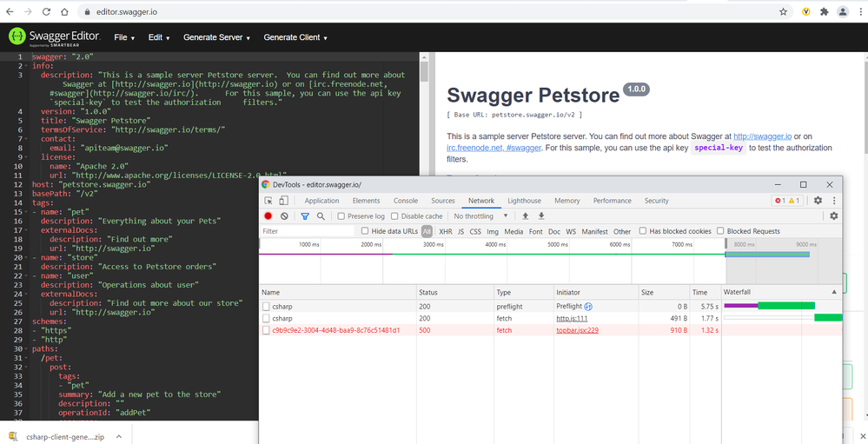Check the Disable cache option
The height and width of the screenshot is (444, 868).
tap(395, 216)
